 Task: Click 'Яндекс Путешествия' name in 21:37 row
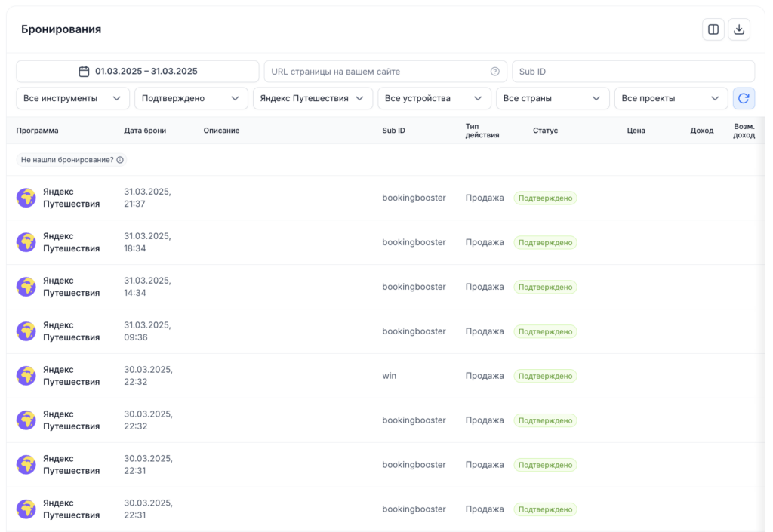[x=71, y=198]
